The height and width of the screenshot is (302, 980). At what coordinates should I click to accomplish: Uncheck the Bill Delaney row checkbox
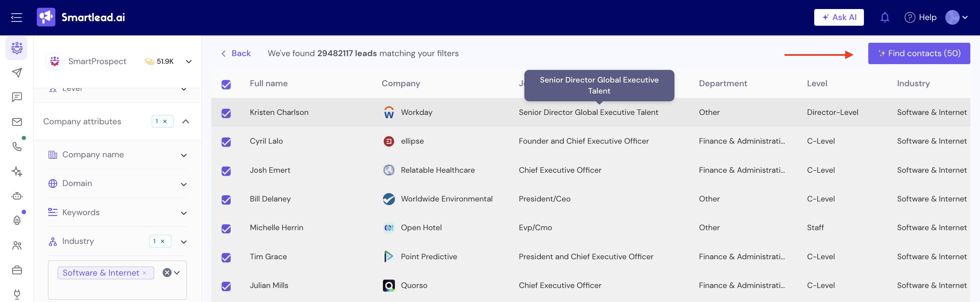tap(226, 200)
